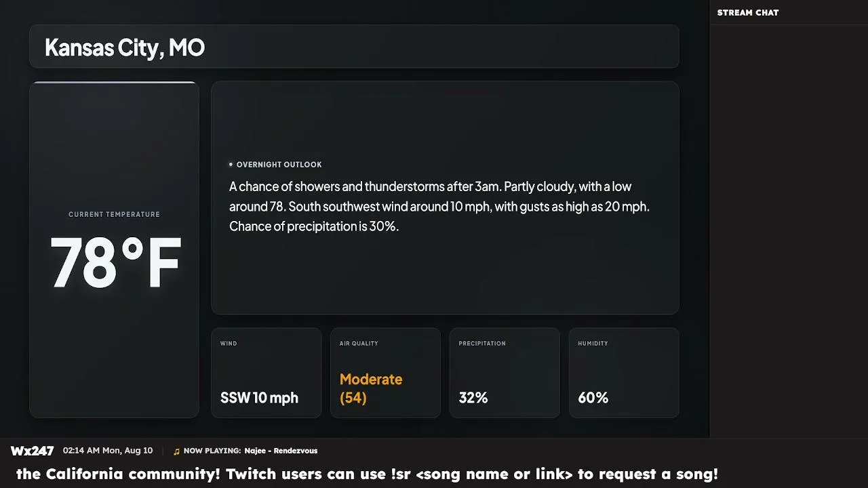This screenshot has height=488, width=868.
Task: Click the Moderate (54) orange air quality value
Action: tap(371, 388)
